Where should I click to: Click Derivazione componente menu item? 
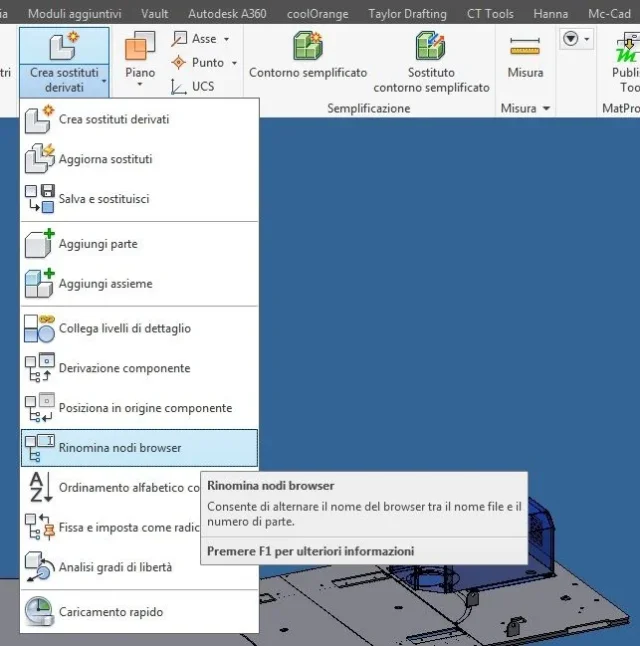click(139, 368)
